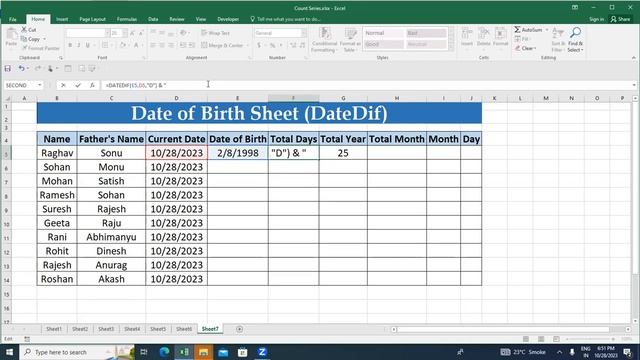Click the Sort & Filter icon
Viewport: 640px width, 360px height.
558,40
